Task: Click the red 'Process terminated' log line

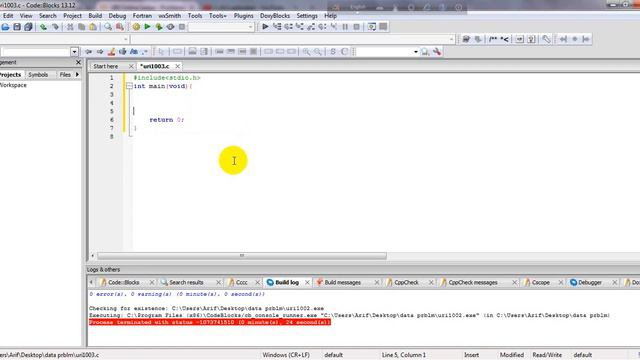Action: (x=210, y=322)
